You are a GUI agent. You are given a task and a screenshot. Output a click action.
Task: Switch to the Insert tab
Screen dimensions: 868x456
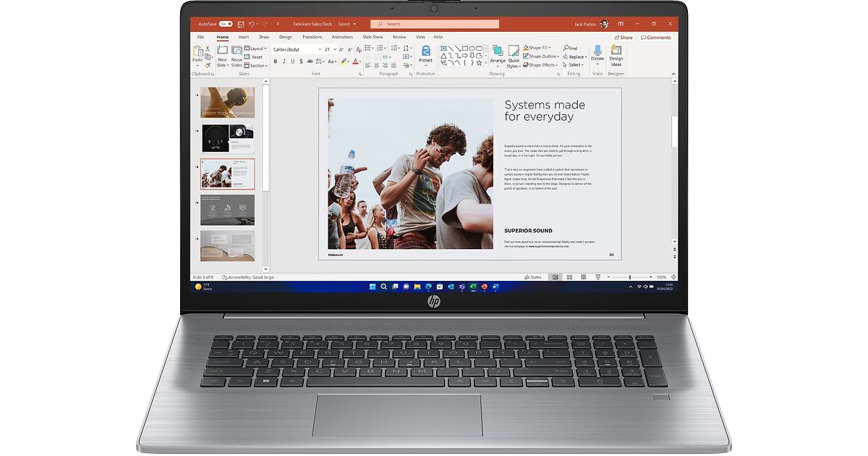pos(244,37)
